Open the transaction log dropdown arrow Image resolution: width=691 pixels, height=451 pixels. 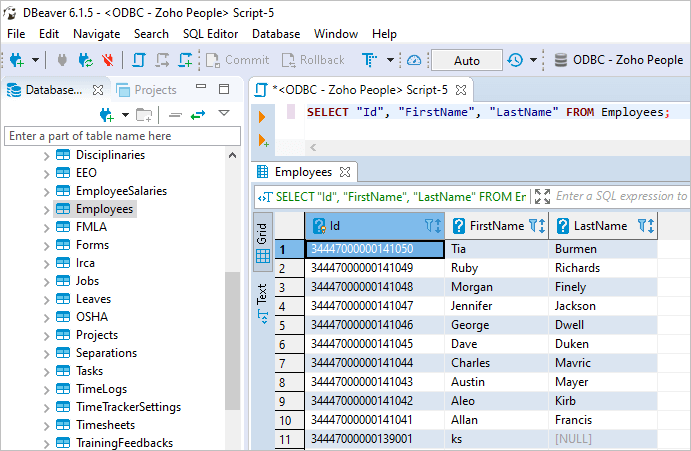(533, 60)
